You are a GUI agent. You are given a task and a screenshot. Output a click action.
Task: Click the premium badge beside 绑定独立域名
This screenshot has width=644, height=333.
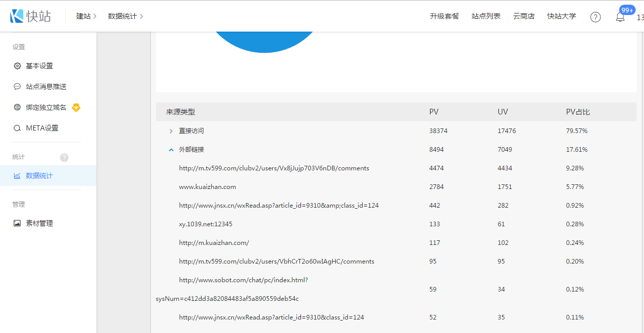76,108
